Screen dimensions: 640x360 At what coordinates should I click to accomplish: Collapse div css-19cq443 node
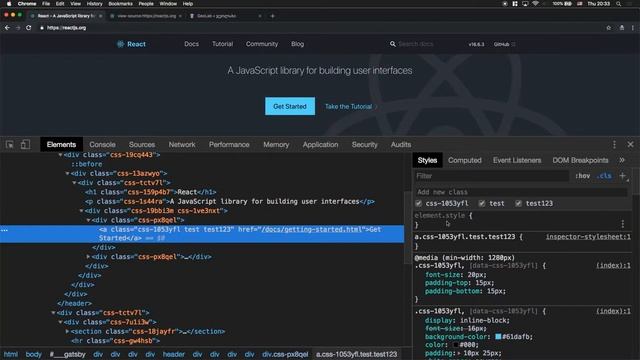point(60,155)
